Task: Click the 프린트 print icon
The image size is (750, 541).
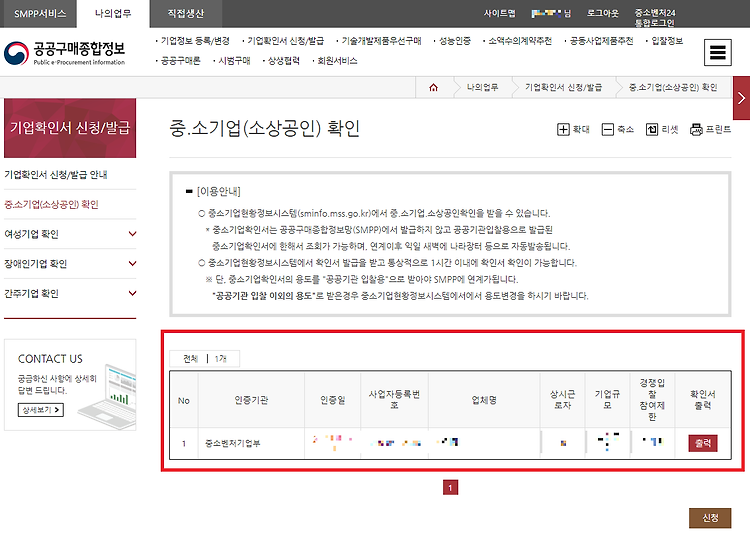Action: pyautogui.click(x=696, y=129)
